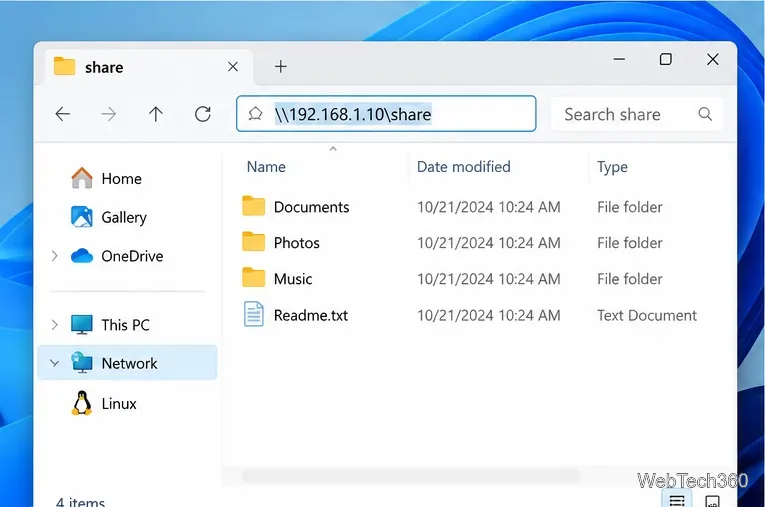The height and width of the screenshot is (507, 765).
Task: Click the search magnifier icon
Action: [705, 114]
